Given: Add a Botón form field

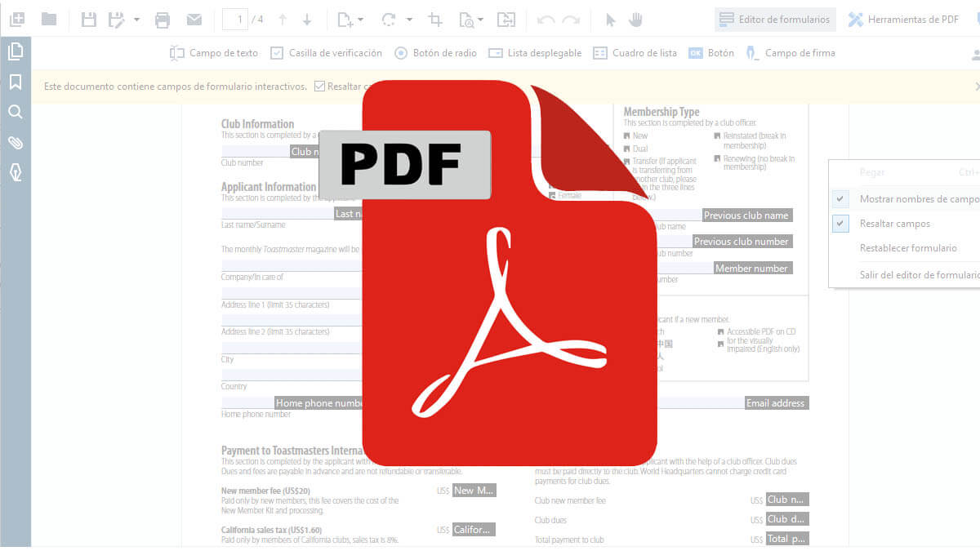Looking at the screenshot, I should coord(711,53).
